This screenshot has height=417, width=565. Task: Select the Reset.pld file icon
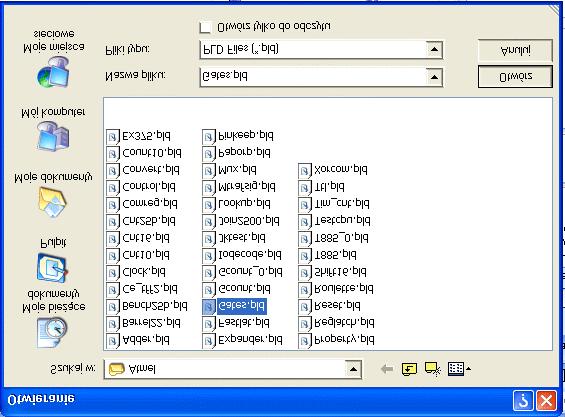tap(305, 306)
